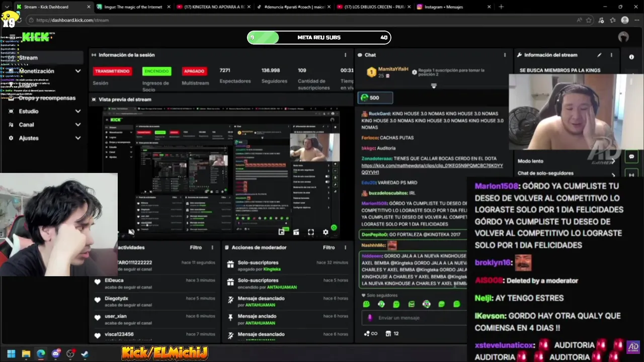
Task: Click the user_xian follow activity row
Action: tap(155, 319)
